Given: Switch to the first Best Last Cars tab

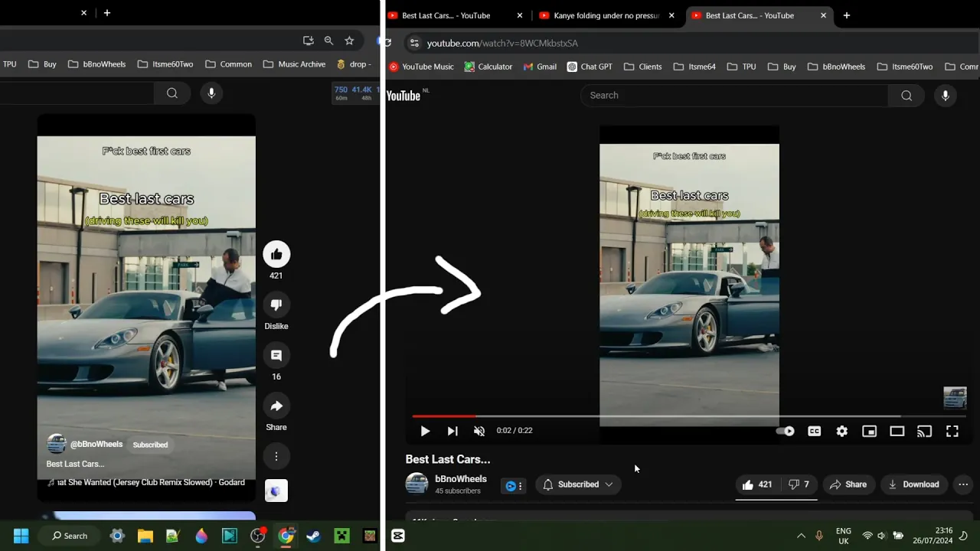Looking at the screenshot, I should [x=456, y=15].
